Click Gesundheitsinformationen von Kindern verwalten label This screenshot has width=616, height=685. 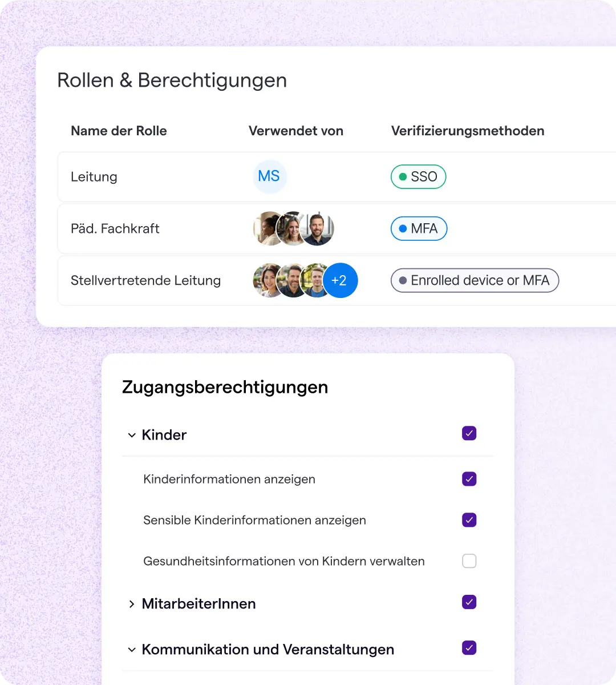[284, 562]
